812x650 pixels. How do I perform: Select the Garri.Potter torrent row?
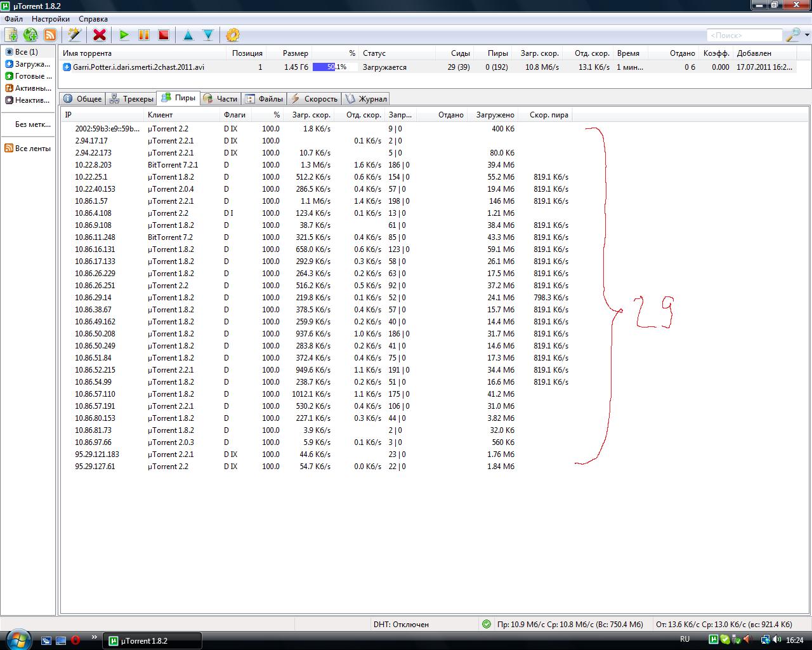click(428, 67)
